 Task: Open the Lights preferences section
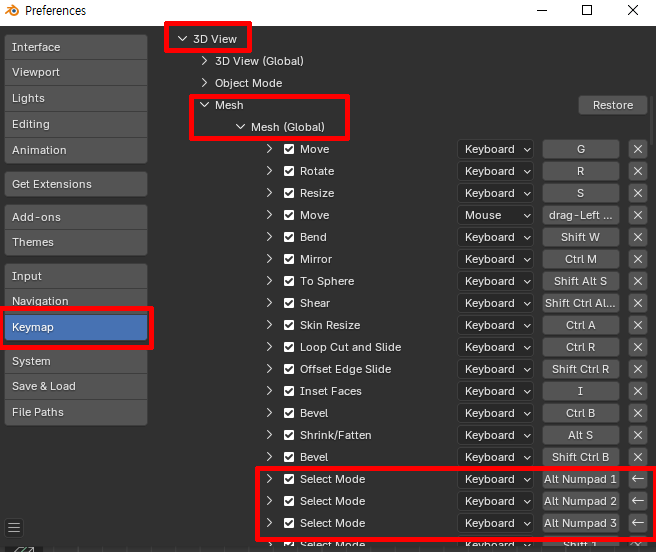click(x=76, y=98)
